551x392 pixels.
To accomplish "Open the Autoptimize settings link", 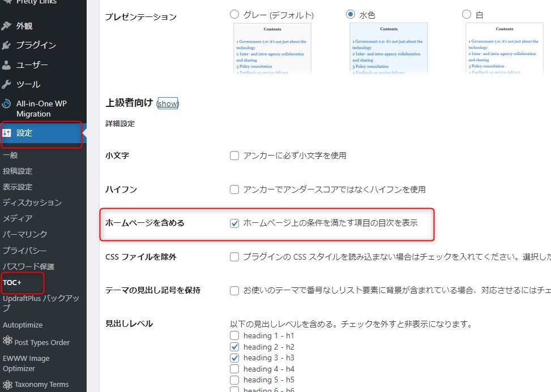I will click(x=23, y=325).
